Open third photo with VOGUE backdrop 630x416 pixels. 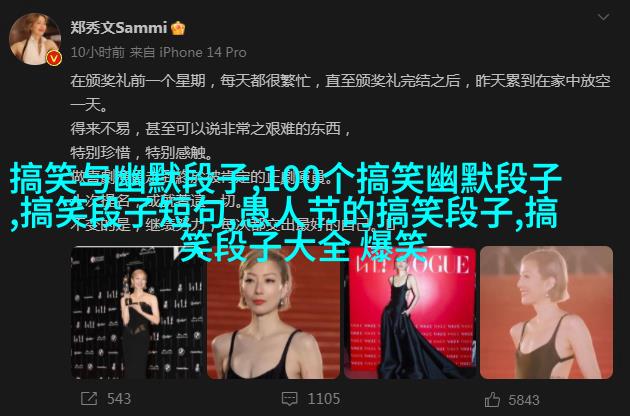tap(410, 313)
